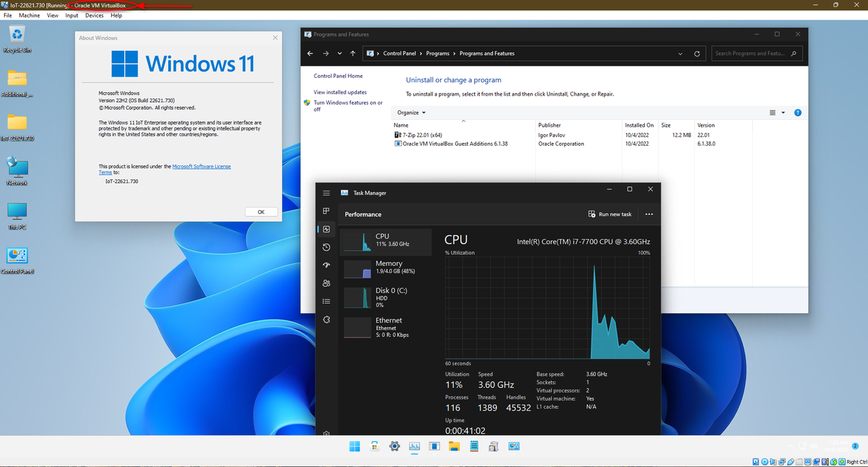868x467 pixels.
Task: Click Windows Start button on taskbar
Action: click(354, 446)
